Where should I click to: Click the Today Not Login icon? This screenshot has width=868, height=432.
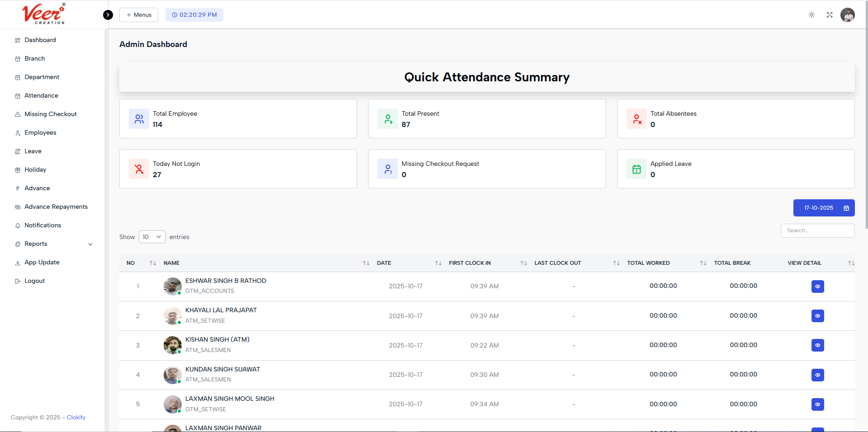[139, 169]
